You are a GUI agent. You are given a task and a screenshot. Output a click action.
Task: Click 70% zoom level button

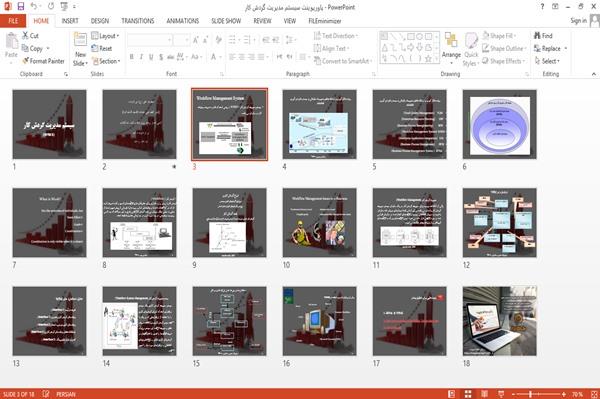[577, 394]
